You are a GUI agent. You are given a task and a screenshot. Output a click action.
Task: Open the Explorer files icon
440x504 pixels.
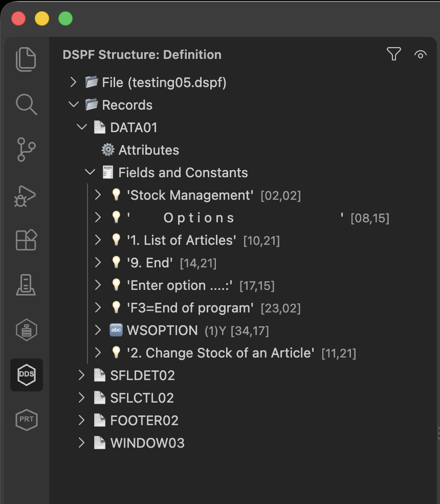point(26,59)
